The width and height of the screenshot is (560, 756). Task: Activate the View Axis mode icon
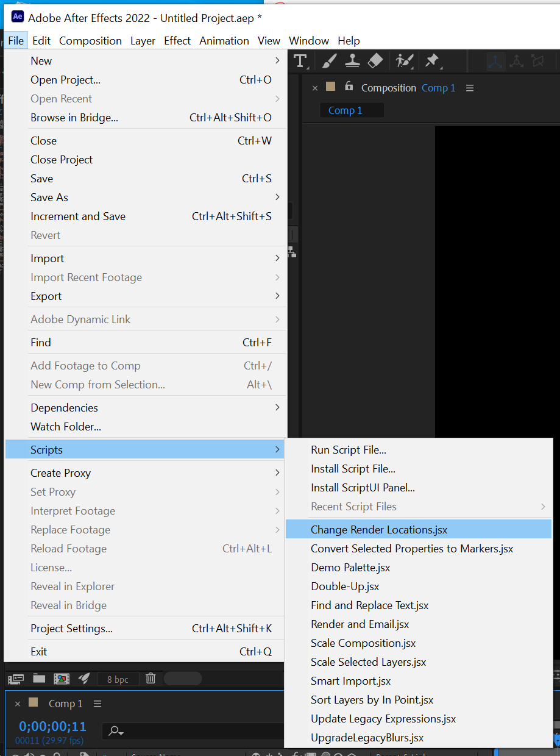(x=537, y=60)
